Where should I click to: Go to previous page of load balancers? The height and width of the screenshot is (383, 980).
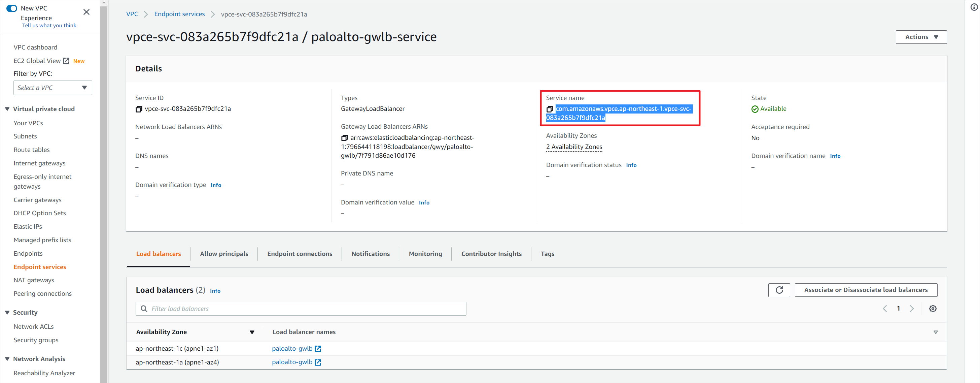point(885,309)
